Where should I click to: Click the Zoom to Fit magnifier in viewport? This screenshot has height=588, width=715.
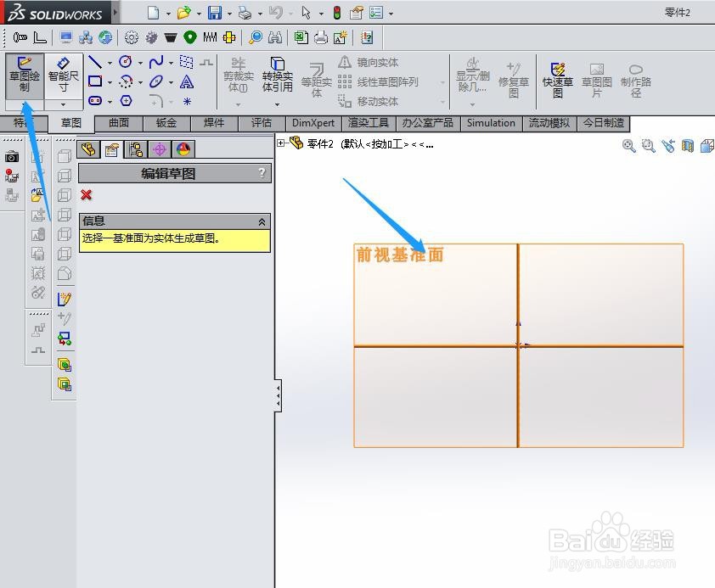pyautogui.click(x=629, y=145)
